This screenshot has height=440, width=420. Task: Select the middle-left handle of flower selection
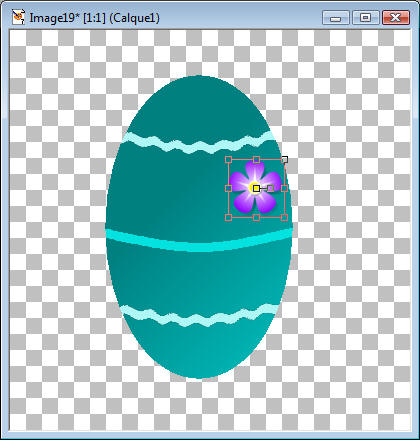click(228, 189)
